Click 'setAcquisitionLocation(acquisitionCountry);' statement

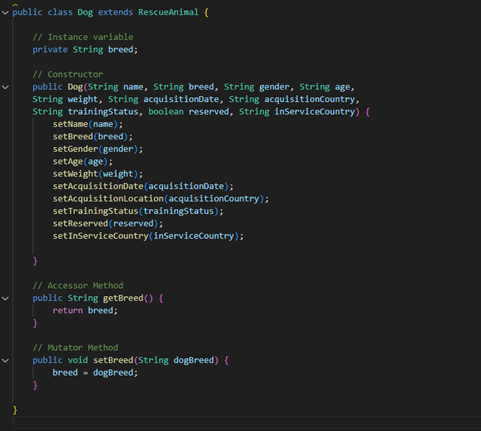click(x=161, y=199)
